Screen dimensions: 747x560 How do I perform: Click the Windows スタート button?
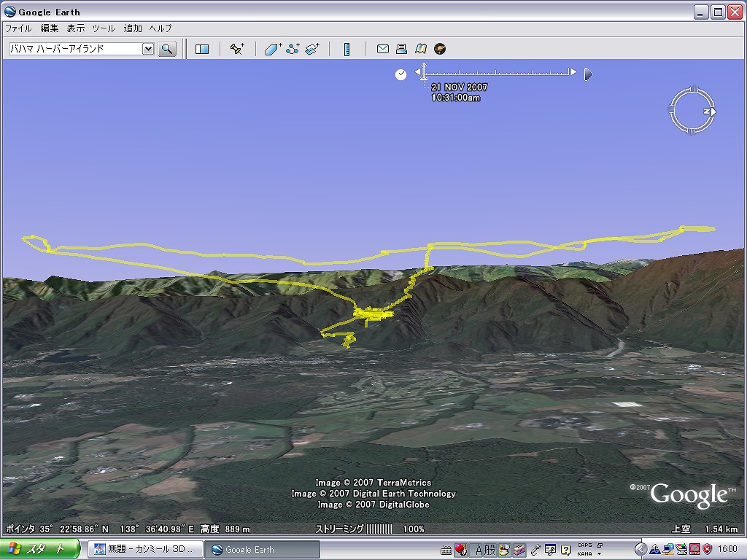(42, 549)
